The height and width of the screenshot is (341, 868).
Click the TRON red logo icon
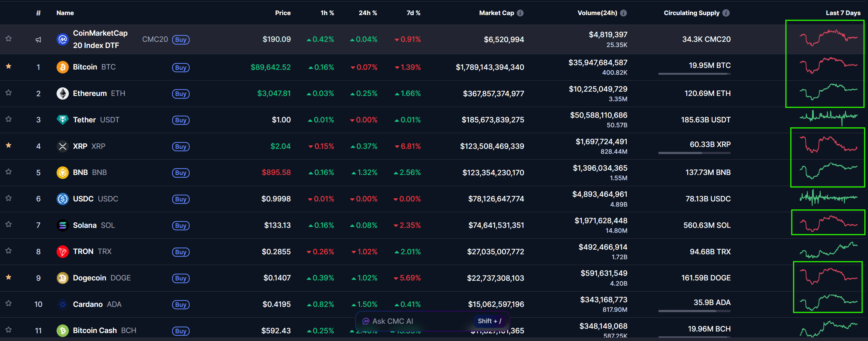[x=62, y=252]
